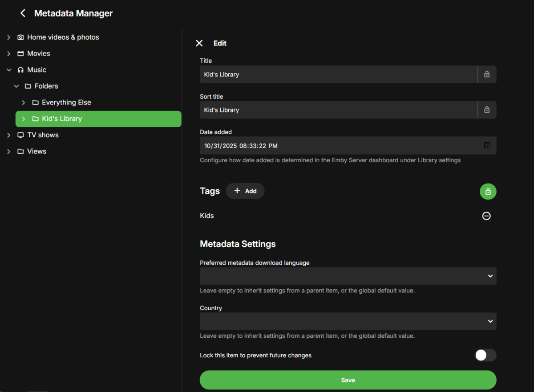Image resolution: width=534 pixels, height=392 pixels.
Task: Enable Lock this item toggle switch
Action: tap(485, 355)
